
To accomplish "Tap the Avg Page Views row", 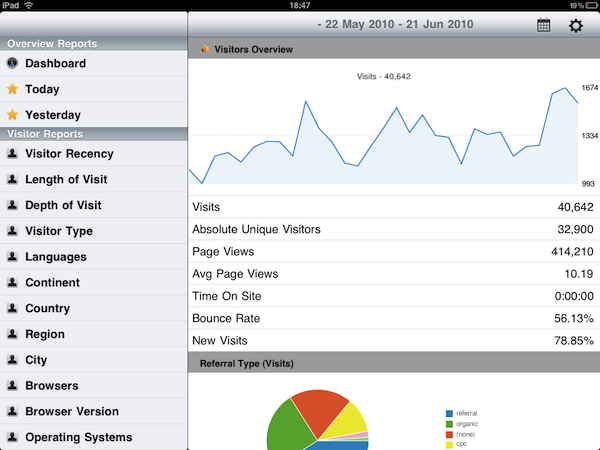I will pos(394,274).
